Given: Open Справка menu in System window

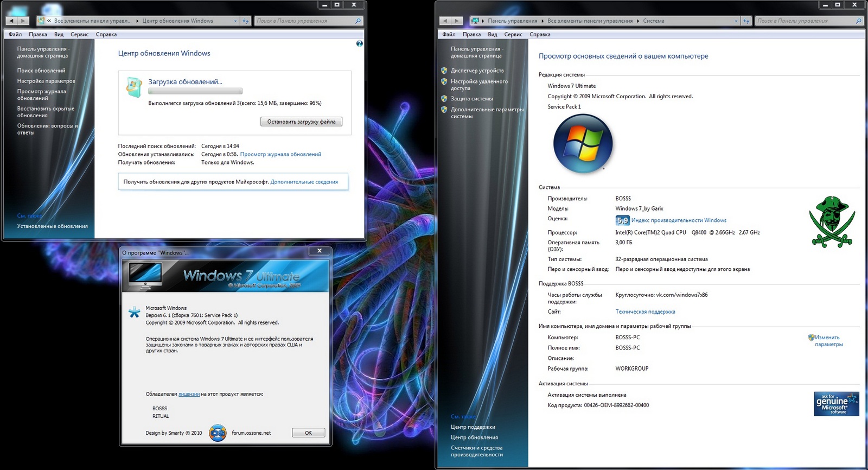Looking at the screenshot, I should pyautogui.click(x=540, y=34).
